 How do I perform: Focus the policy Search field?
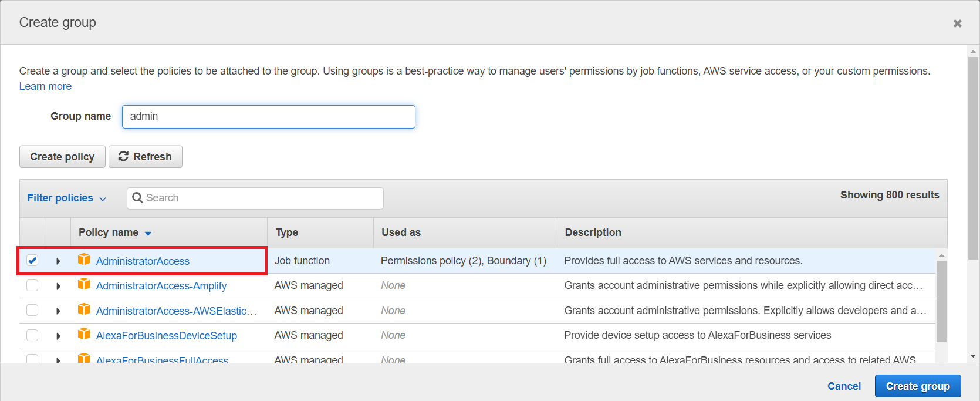[x=255, y=198]
